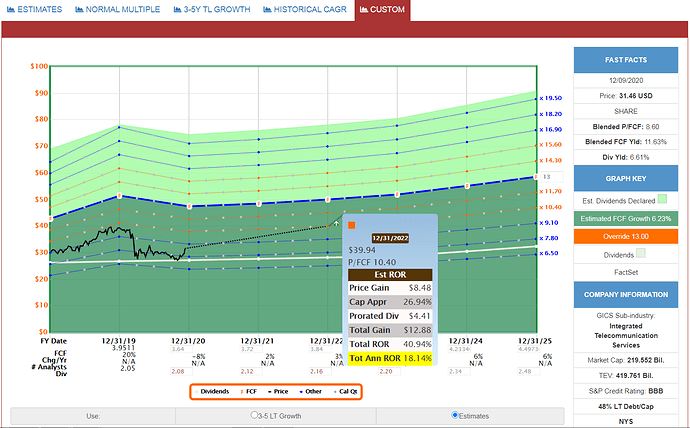Toggle the Dividends series in the legend

[216, 392]
